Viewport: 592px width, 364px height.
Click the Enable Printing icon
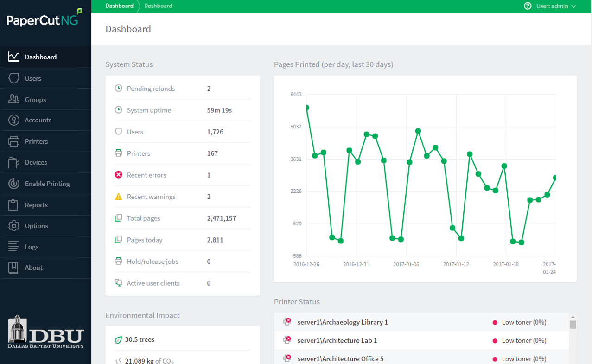tap(14, 184)
